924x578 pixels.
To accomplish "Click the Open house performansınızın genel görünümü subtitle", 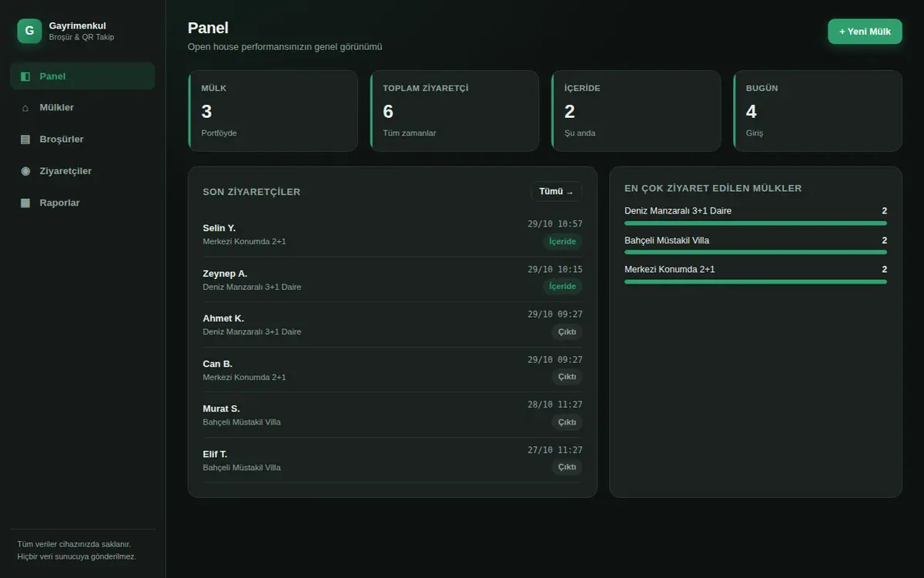I will coord(285,46).
